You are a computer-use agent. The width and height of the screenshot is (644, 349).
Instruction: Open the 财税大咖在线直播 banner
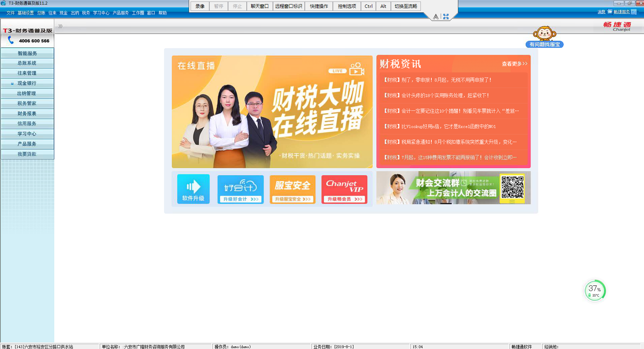(272, 112)
